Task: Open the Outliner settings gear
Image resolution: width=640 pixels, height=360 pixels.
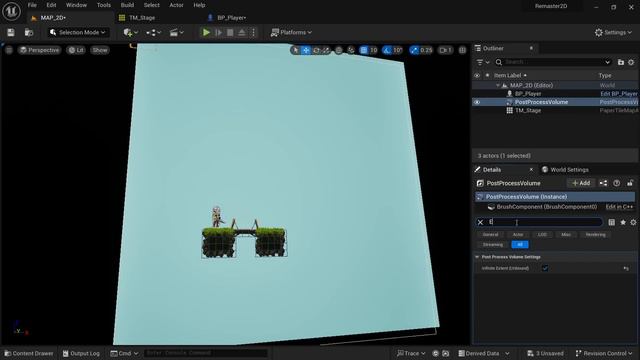Action: click(631, 62)
